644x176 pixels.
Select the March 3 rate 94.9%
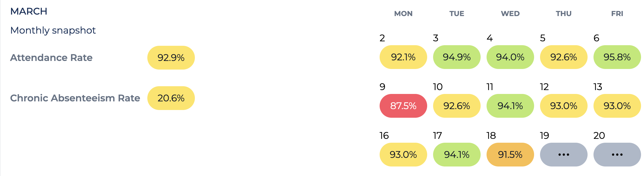click(x=457, y=57)
